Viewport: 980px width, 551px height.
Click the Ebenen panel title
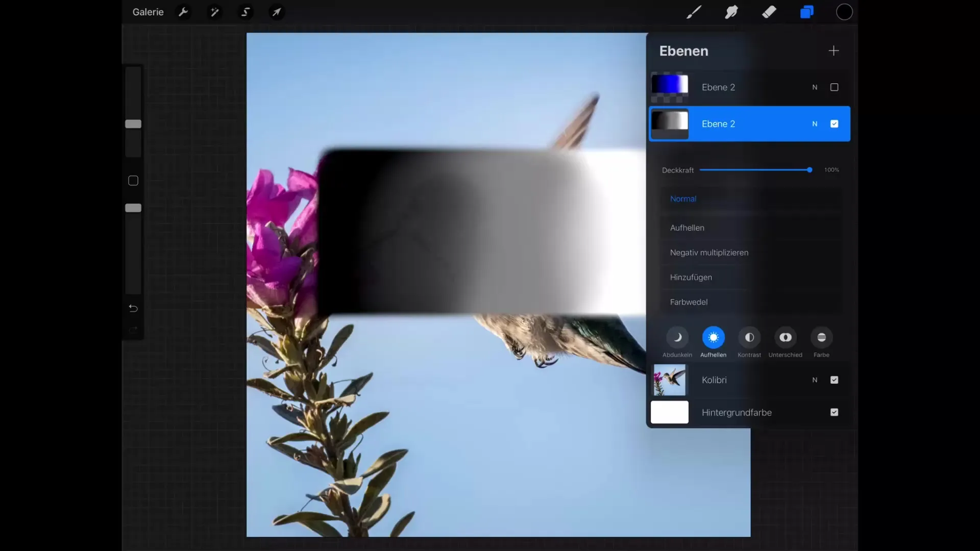tap(683, 51)
